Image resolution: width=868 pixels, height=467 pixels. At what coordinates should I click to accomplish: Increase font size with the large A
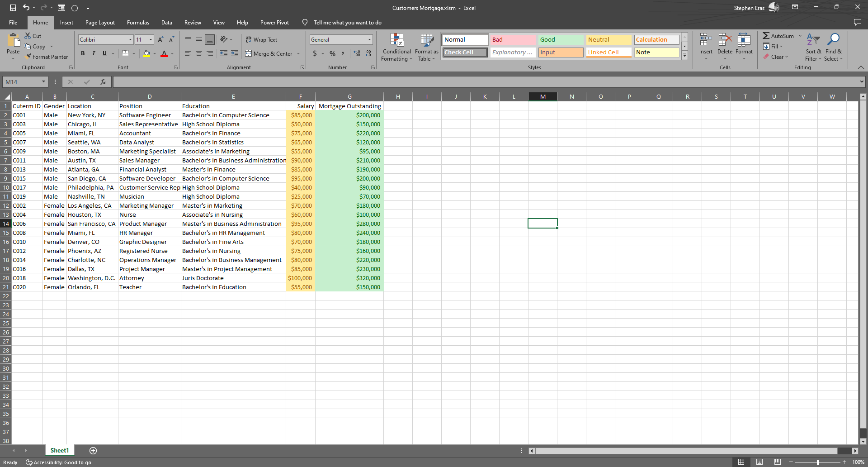(x=160, y=40)
